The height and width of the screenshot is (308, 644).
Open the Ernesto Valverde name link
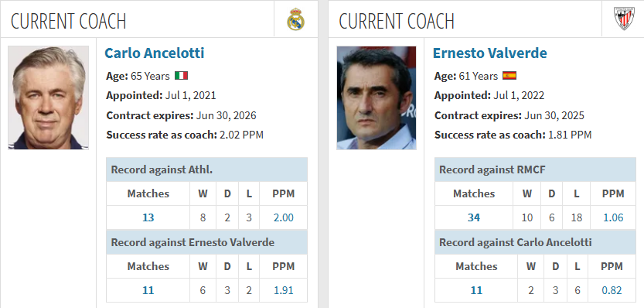pyautogui.click(x=490, y=53)
